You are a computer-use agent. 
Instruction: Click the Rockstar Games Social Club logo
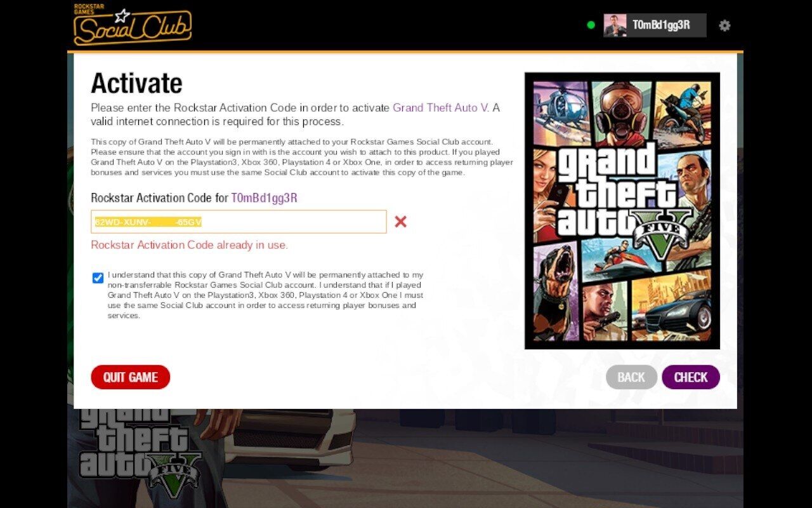132,24
